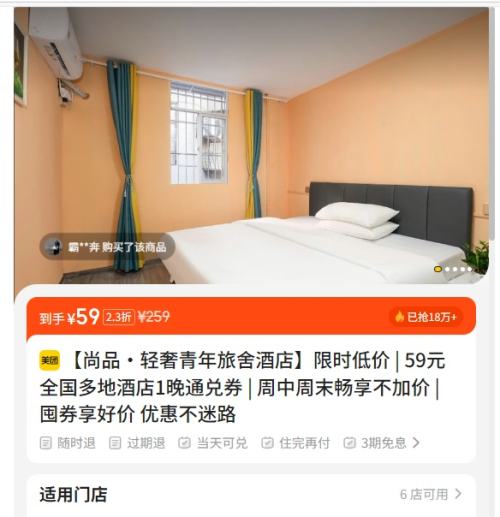The image size is (500, 517).
Task: Click buyer avatar in purchase notification
Action: coord(54,247)
